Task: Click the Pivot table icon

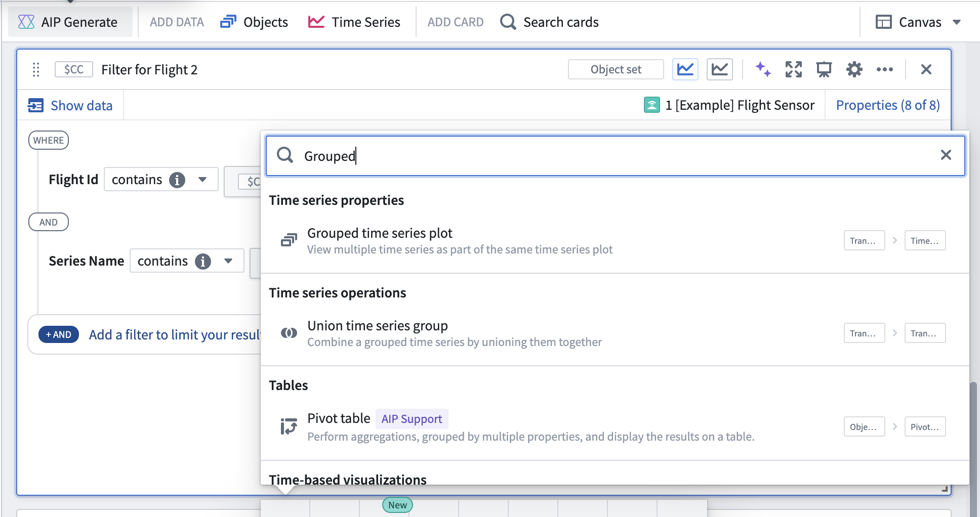Action: coord(289,426)
